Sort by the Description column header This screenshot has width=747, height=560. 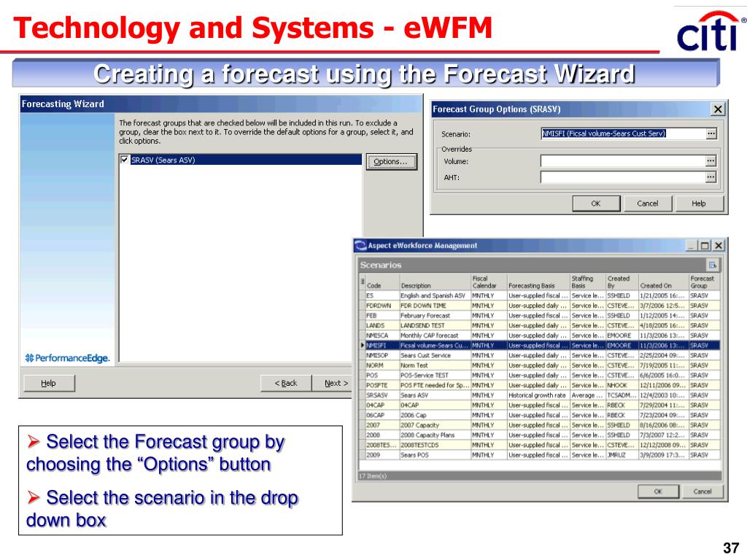click(436, 282)
